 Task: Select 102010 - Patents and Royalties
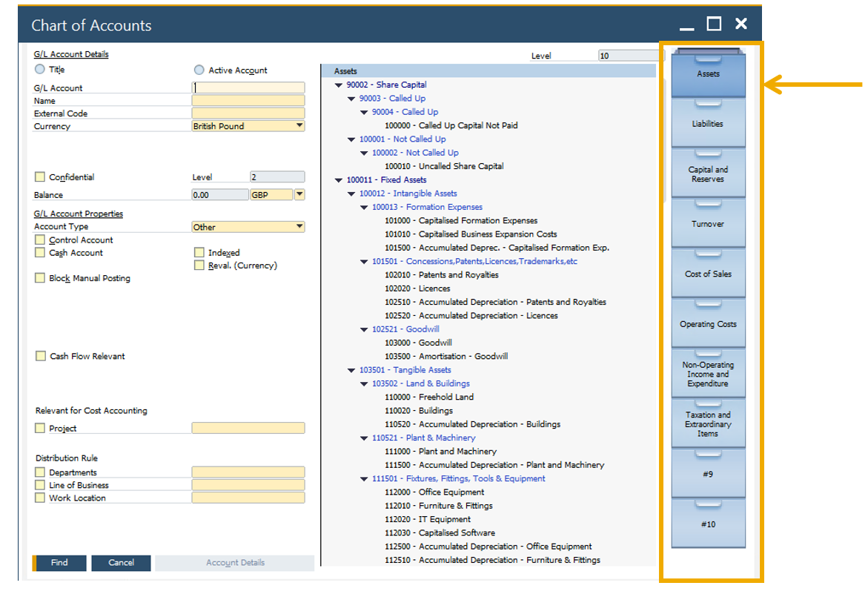pyautogui.click(x=442, y=275)
